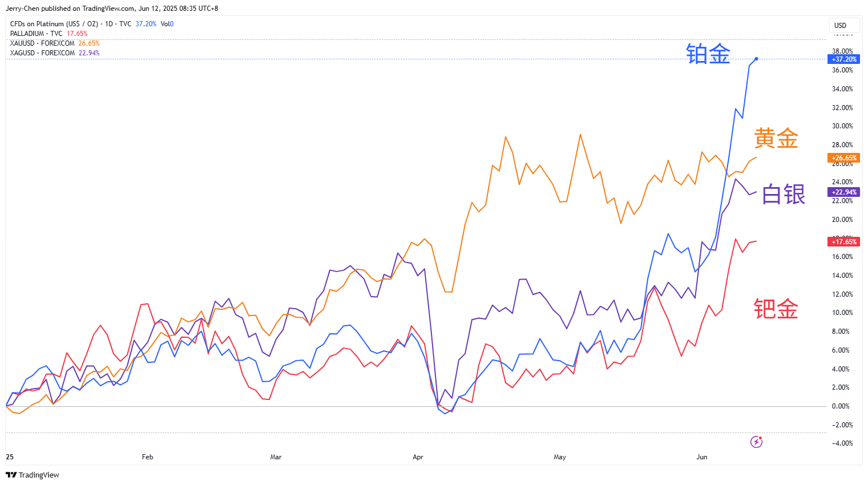Click the red 钯金 chart annotation
Viewport: 868px width, 485px height.
click(776, 309)
